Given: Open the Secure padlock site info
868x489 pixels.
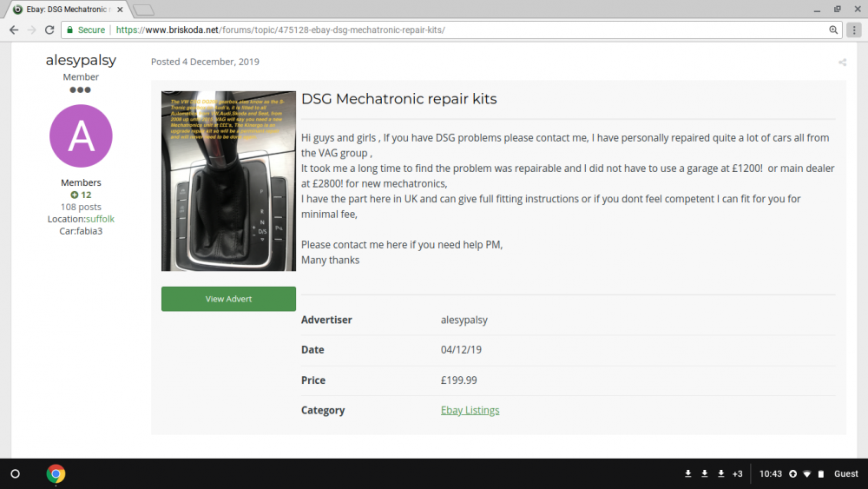Looking at the screenshot, I should (86, 30).
